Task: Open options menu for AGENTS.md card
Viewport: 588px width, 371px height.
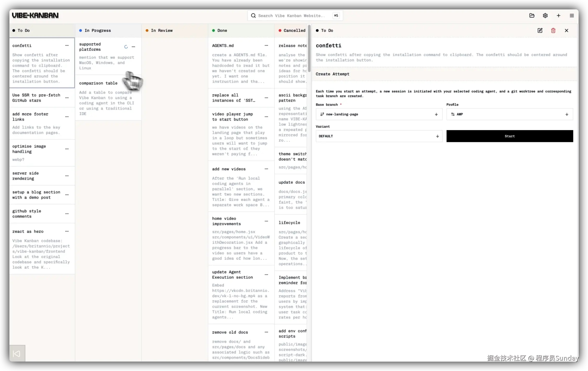Action: 266,46
